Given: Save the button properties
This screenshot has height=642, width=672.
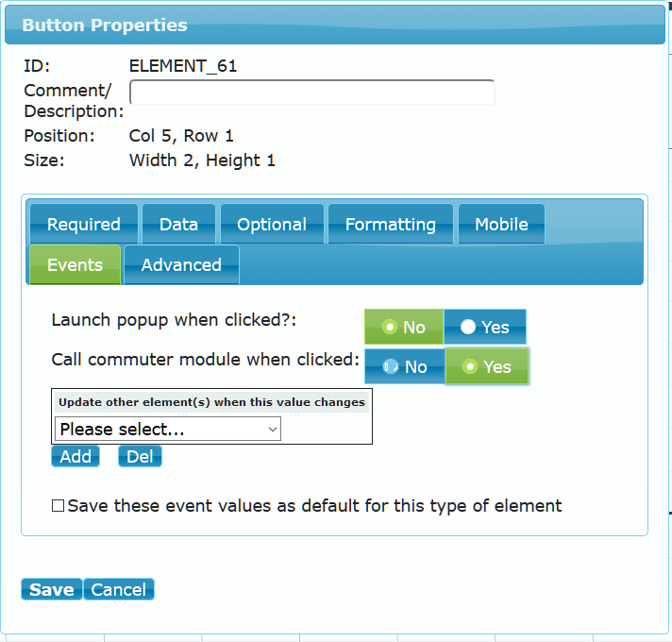Looking at the screenshot, I should (x=51, y=589).
